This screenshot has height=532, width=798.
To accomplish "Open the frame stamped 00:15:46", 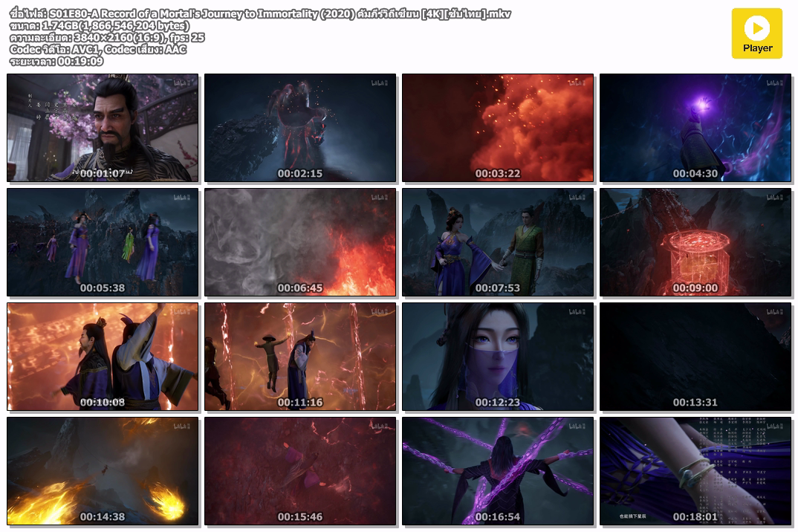I will (x=300, y=471).
